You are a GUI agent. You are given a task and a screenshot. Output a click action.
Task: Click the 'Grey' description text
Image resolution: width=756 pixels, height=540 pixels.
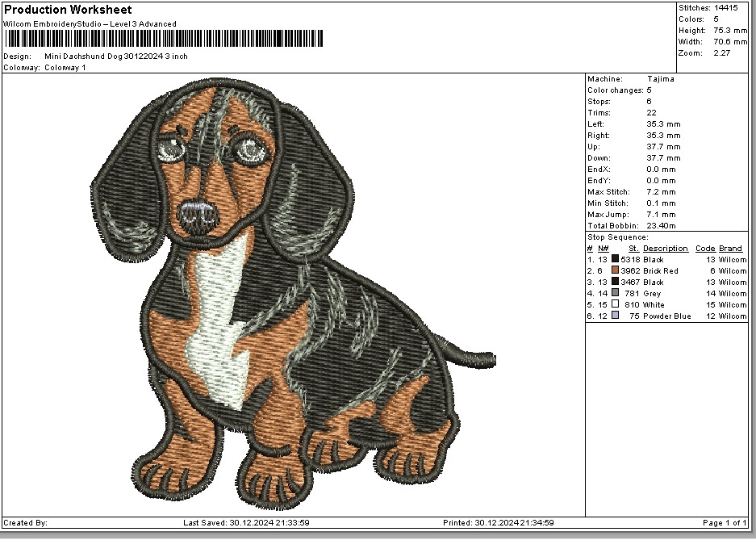[652, 294]
